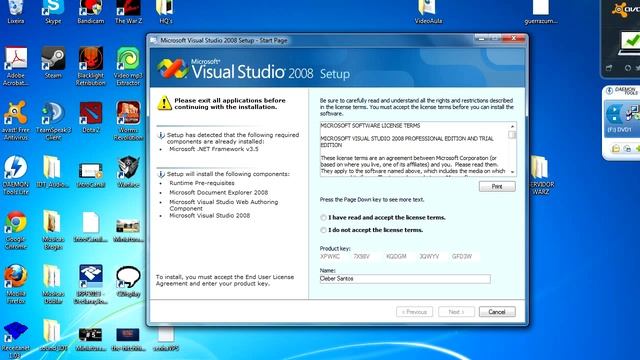Open Video mp3 Extractor shortcut

coord(128,66)
